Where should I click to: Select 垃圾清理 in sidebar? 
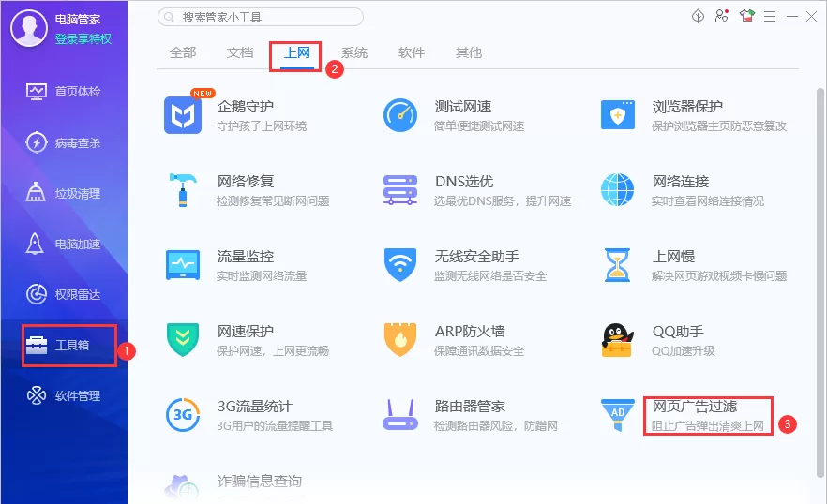[x=64, y=193]
